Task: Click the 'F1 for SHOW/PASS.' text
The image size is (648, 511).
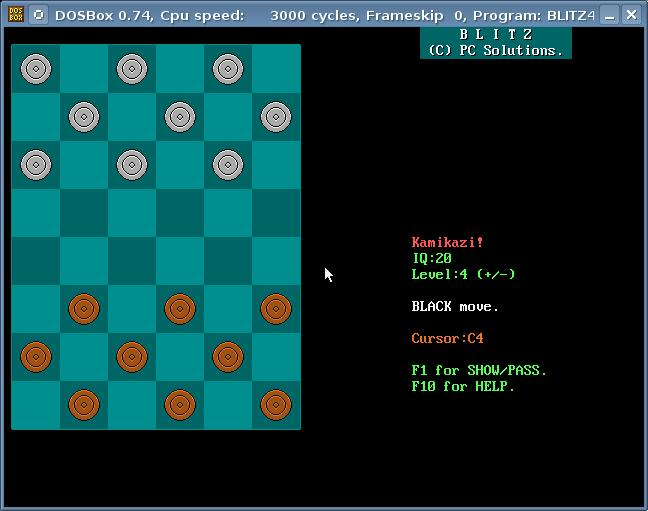Action: pos(479,370)
